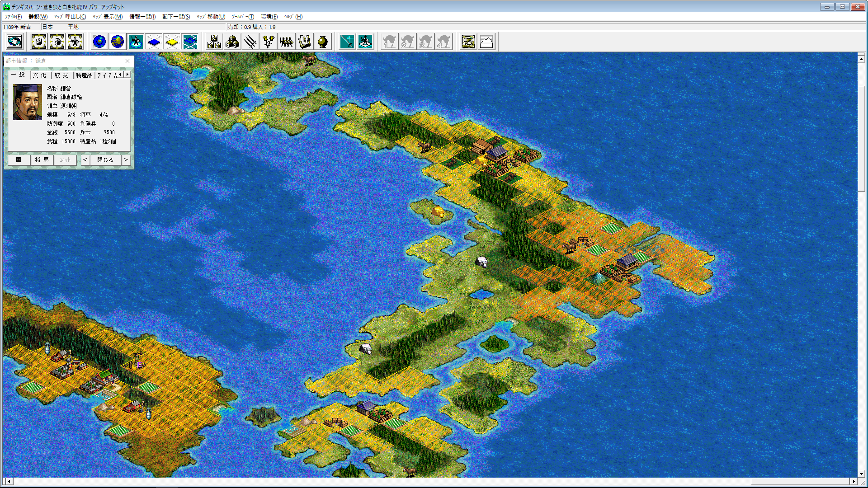
Task: Go to next city with > button
Action: tap(126, 160)
